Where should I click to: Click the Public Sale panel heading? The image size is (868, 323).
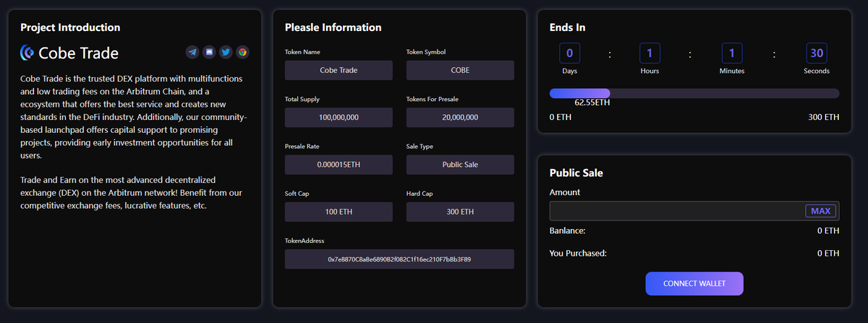576,173
